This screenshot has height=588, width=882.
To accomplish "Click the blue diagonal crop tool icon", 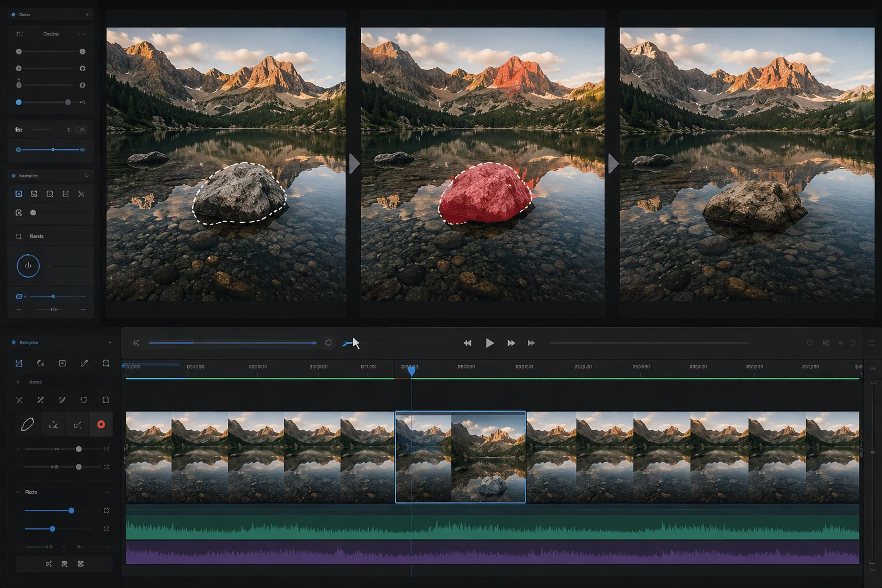I will (x=18, y=363).
